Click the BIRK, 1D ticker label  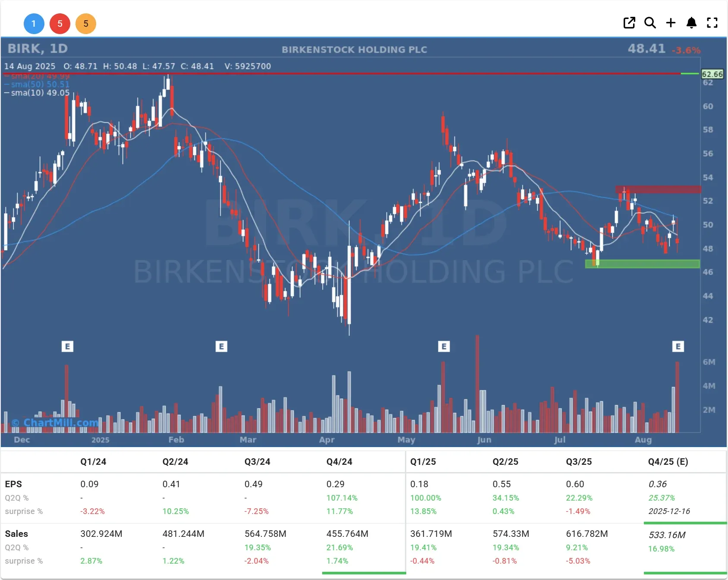[38, 48]
